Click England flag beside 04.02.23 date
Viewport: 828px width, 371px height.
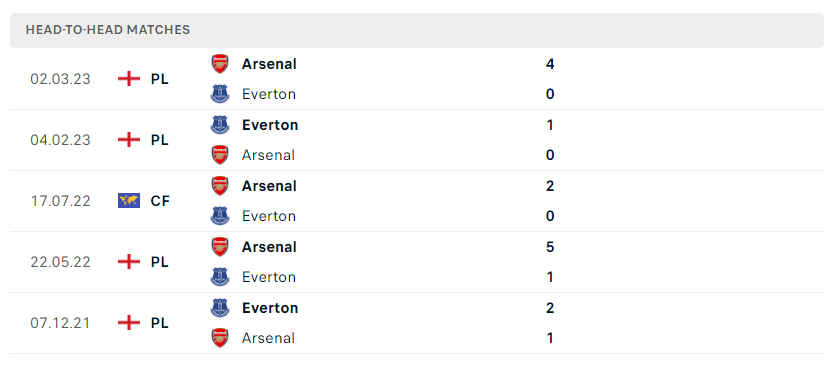coord(129,140)
